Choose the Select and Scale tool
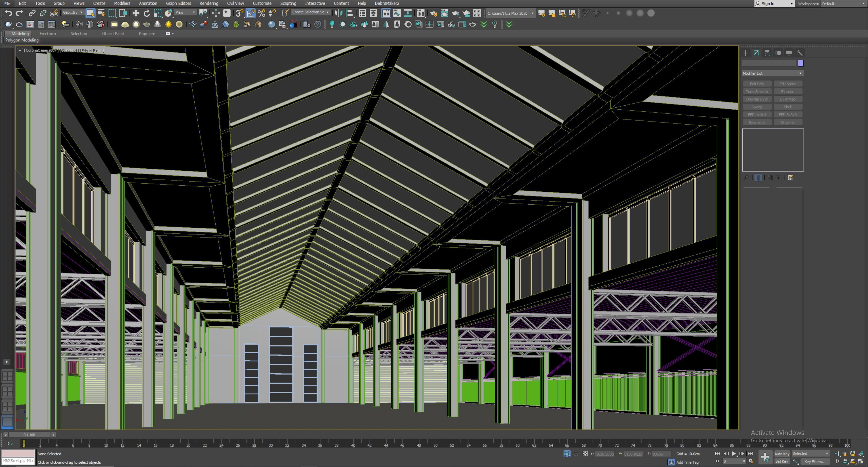This screenshot has width=868, height=467. 157,13
